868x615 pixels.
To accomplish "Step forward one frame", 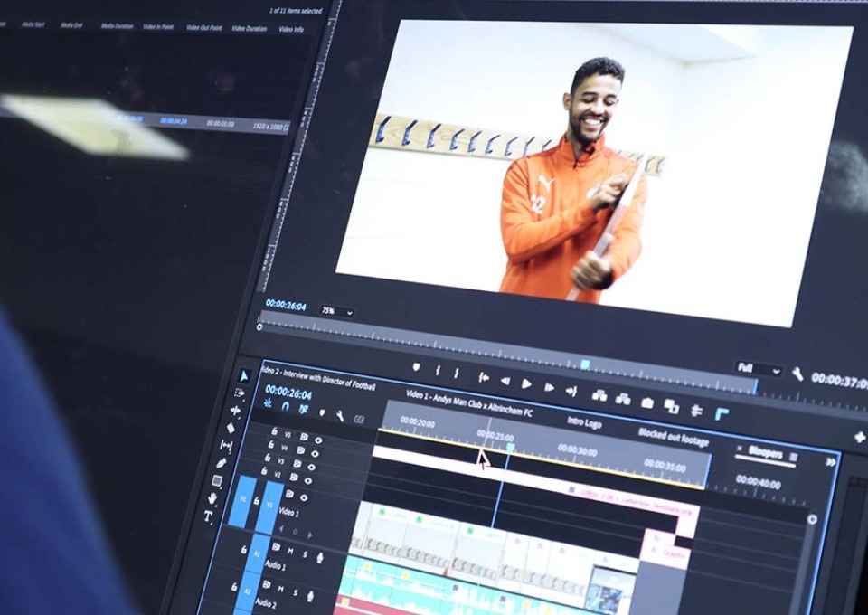I will tap(549, 387).
